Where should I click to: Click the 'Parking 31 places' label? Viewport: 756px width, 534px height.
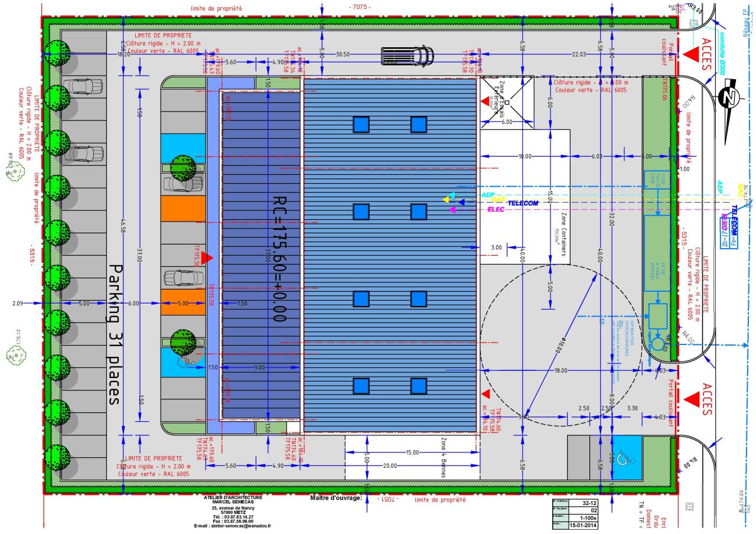coord(115,334)
